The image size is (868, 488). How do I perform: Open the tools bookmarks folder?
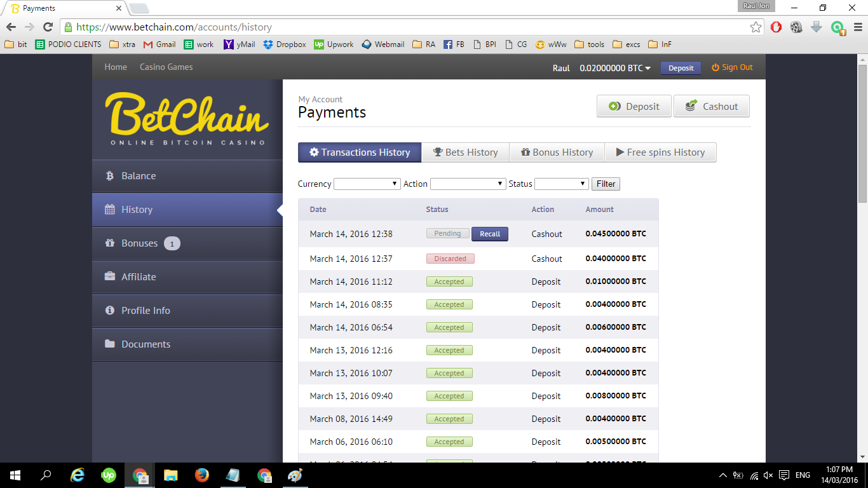click(590, 44)
